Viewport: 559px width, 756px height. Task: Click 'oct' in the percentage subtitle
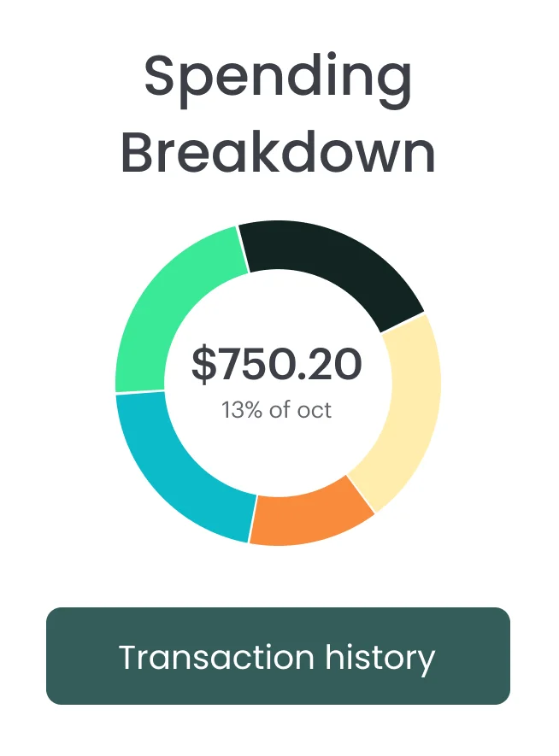pos(314,410)
